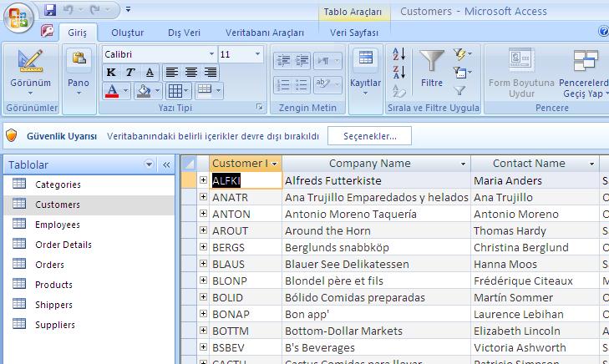Toggle italic T formatting
The image size is (609, 364).
pos(130,72)
